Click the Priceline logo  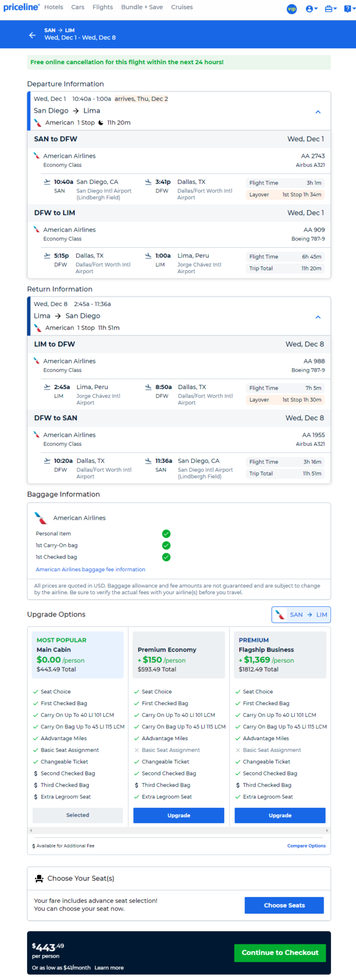(21, 7)
